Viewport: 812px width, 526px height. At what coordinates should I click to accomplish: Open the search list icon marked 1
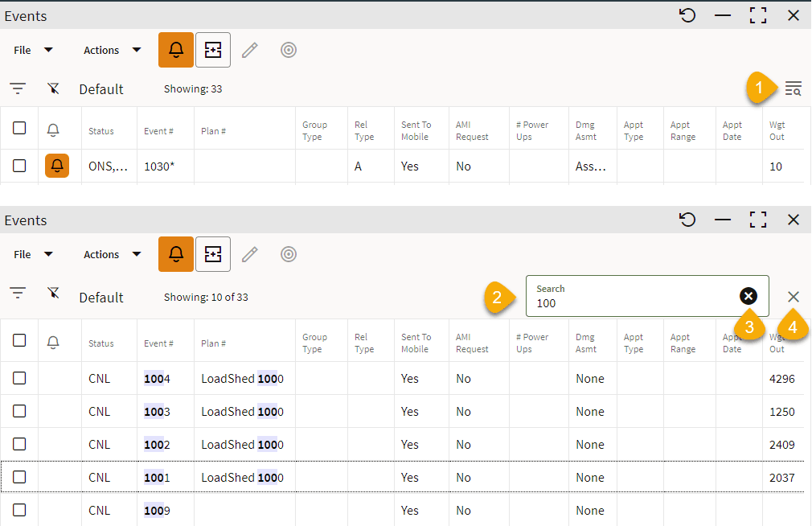793,88
